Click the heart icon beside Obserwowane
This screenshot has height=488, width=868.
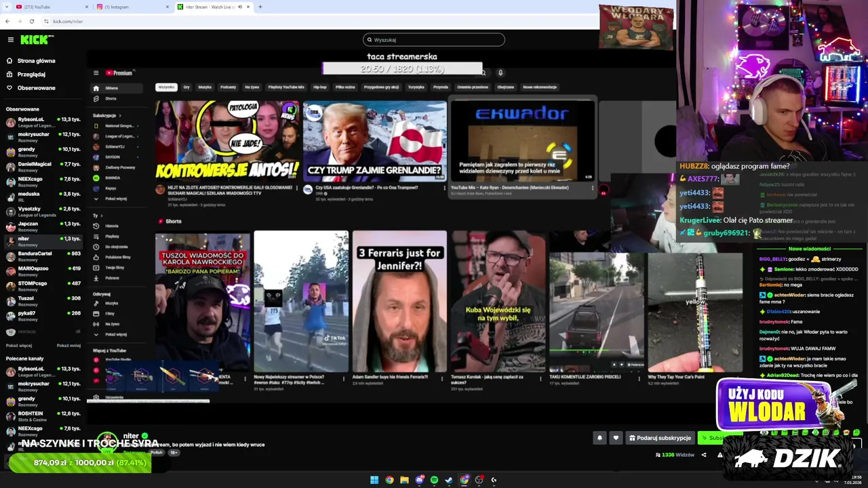pyautogui.click(x=9, y=88)
